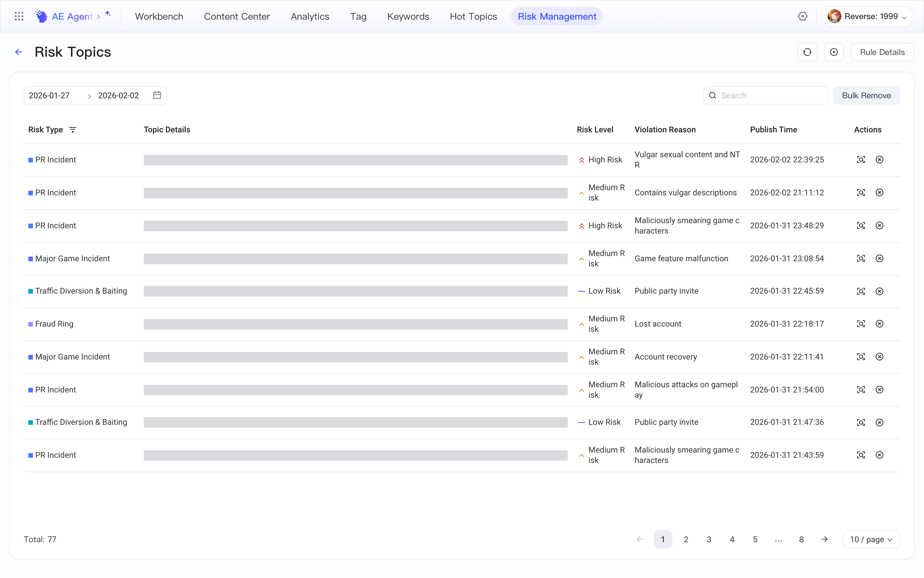This screenshot has width=924, height=578.
Task: Filter the Risk Type column
Action: [72, 129]
